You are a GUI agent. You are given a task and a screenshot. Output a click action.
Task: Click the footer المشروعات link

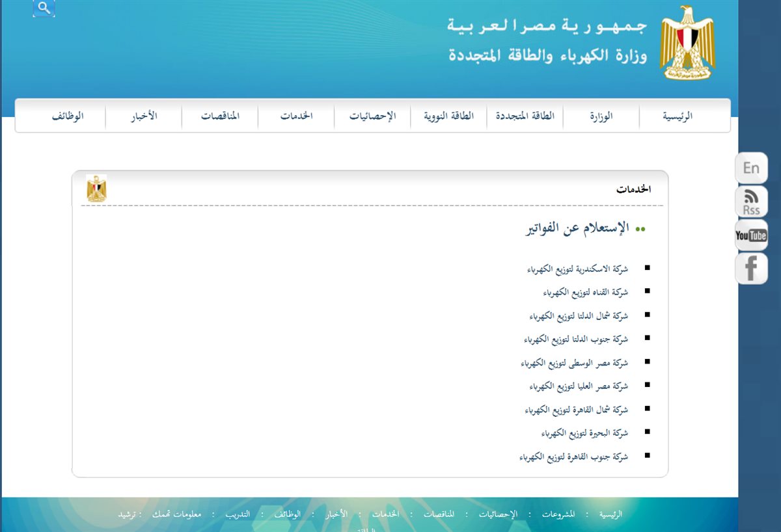coord(558,514)
